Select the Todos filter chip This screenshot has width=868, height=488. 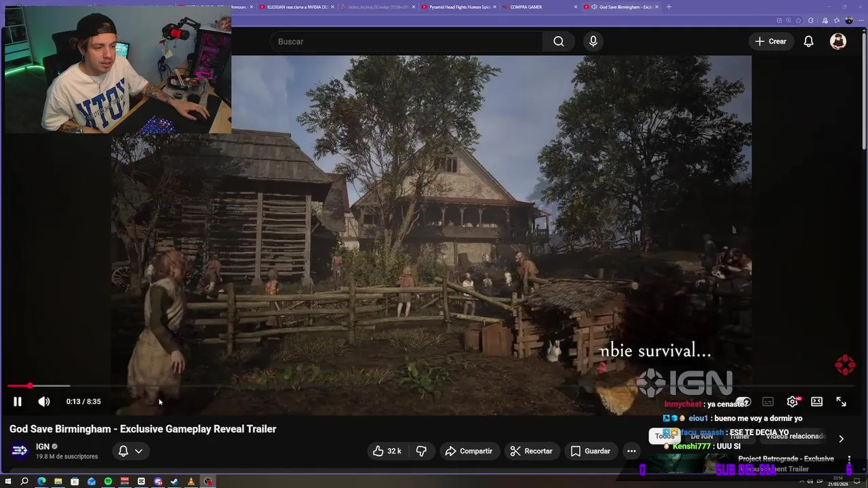(x=665, y=436)
